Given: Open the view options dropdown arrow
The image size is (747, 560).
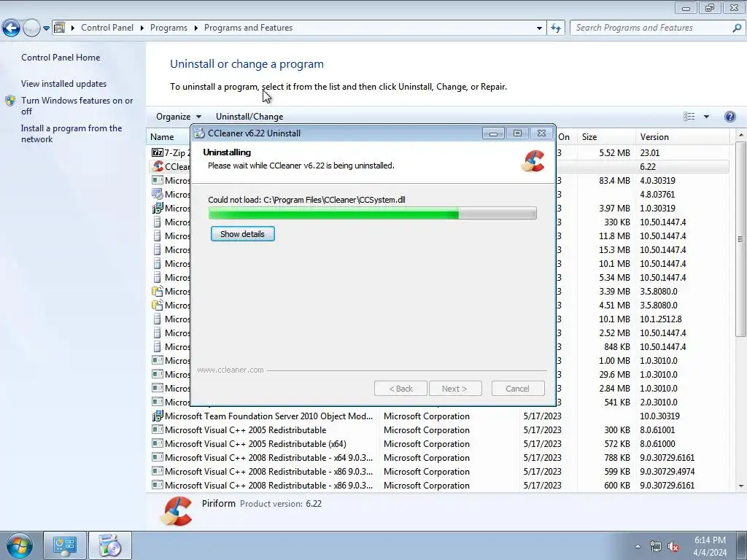Looking at the screenshot, I should (x=706, y=117).
